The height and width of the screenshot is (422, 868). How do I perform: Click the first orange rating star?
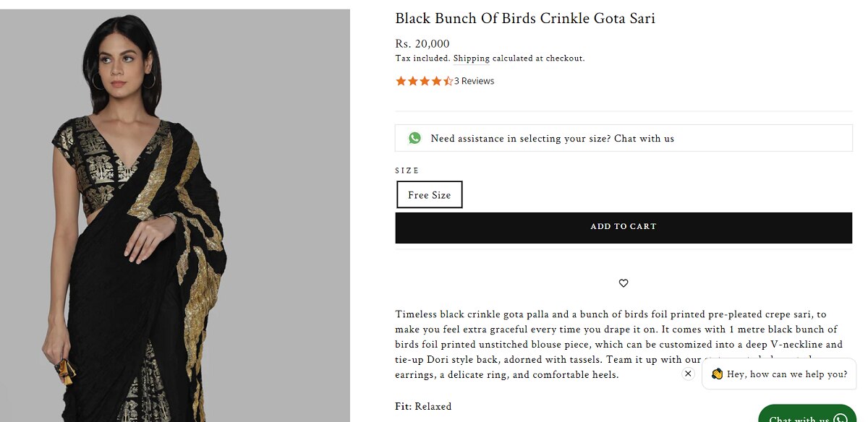coord(401,81)
